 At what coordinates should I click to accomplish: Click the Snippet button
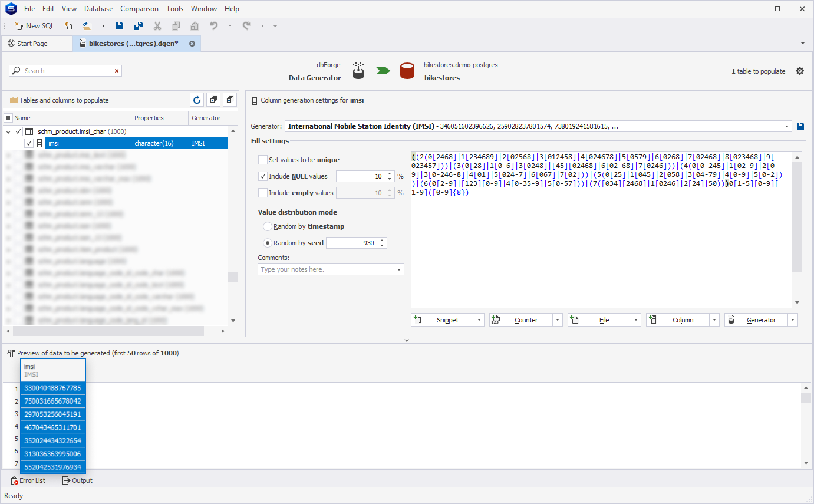(x=443, y=320)
